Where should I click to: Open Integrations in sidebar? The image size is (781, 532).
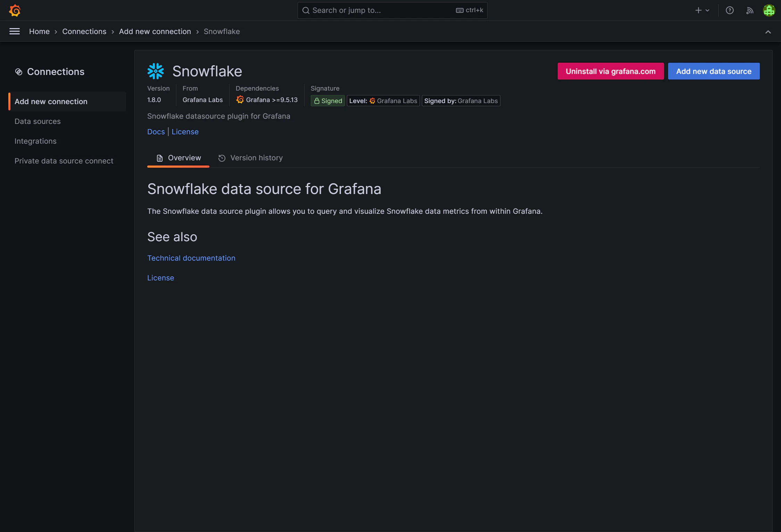coord(35,141)
